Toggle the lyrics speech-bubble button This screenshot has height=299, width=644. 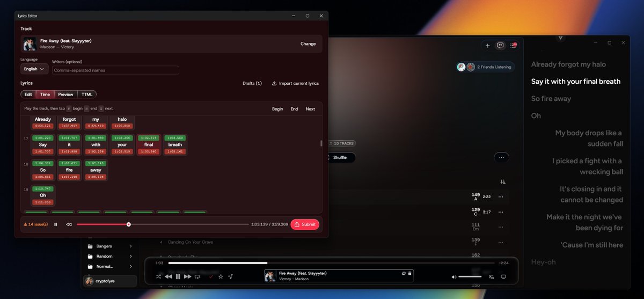500,46
